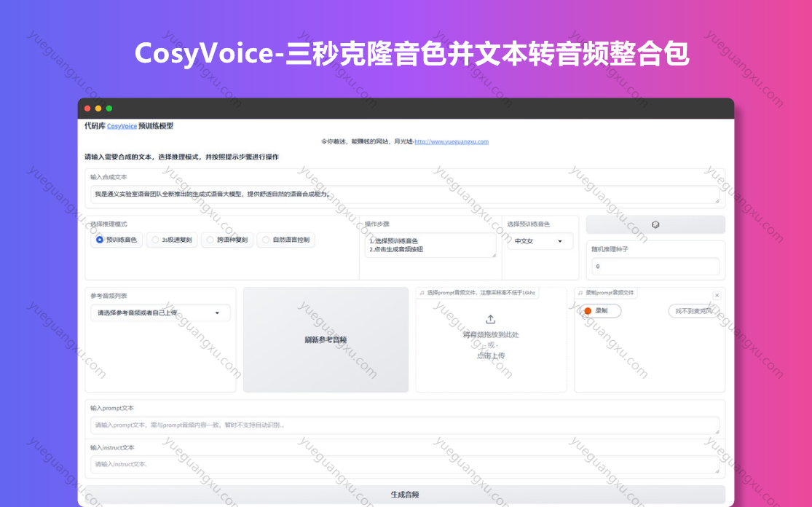Click the 刷新参考音频 button
Screen dimensions: 812x507
coord(326,339)
